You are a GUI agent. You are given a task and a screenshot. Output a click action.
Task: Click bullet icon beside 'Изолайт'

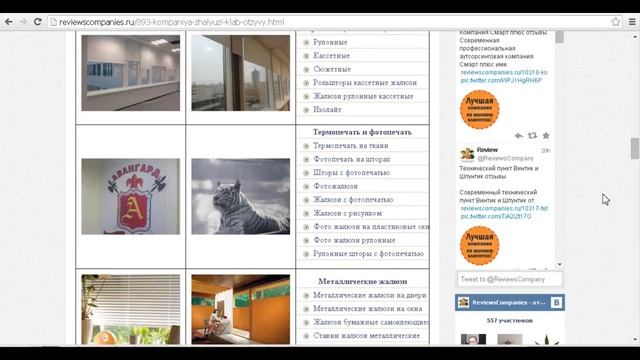click(x=306, y=110)
